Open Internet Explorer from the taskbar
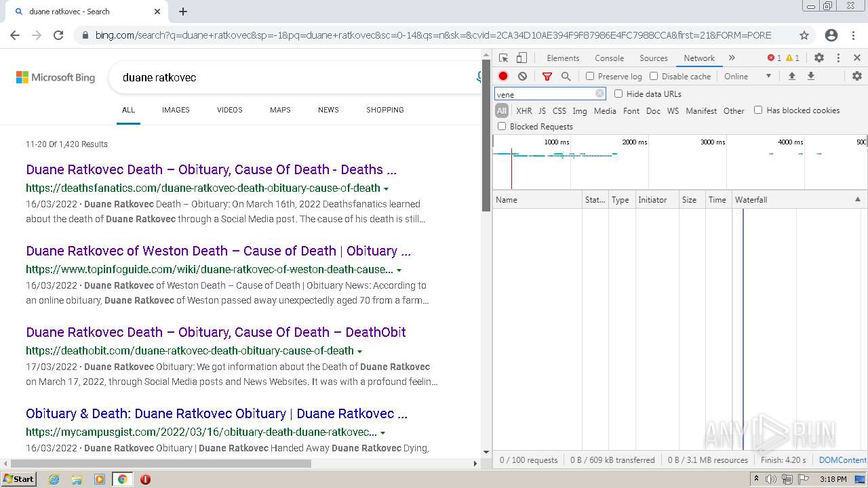Screen dimensions: 868x488 54,479
